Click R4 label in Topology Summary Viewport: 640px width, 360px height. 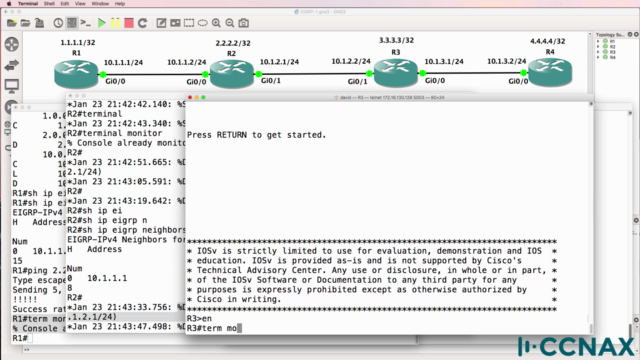tap(612, 58)
